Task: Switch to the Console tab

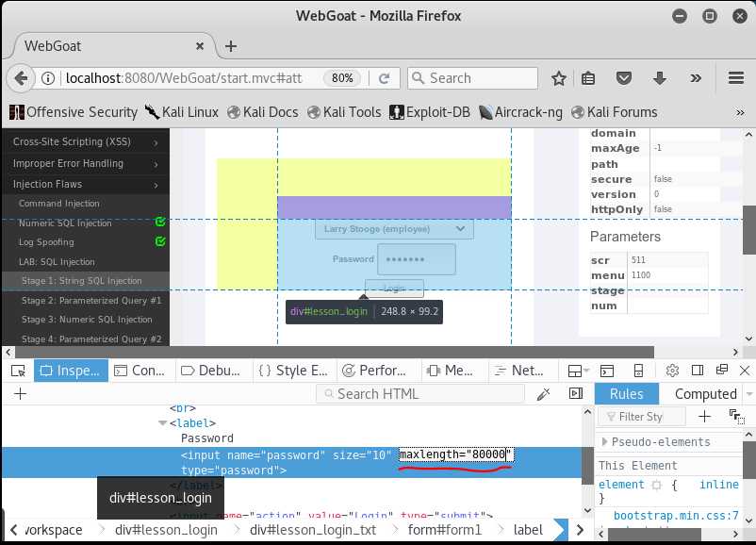Action: (140, 371)
